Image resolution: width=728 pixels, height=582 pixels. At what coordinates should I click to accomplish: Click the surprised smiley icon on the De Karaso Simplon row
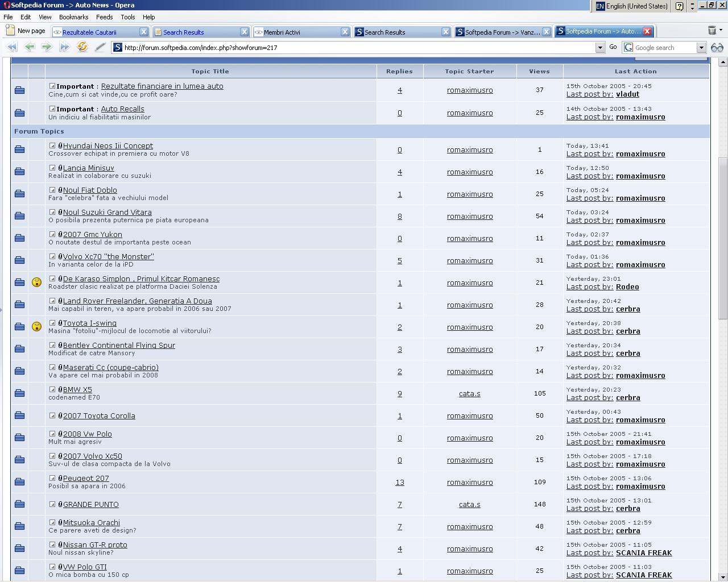coord(36,282)
